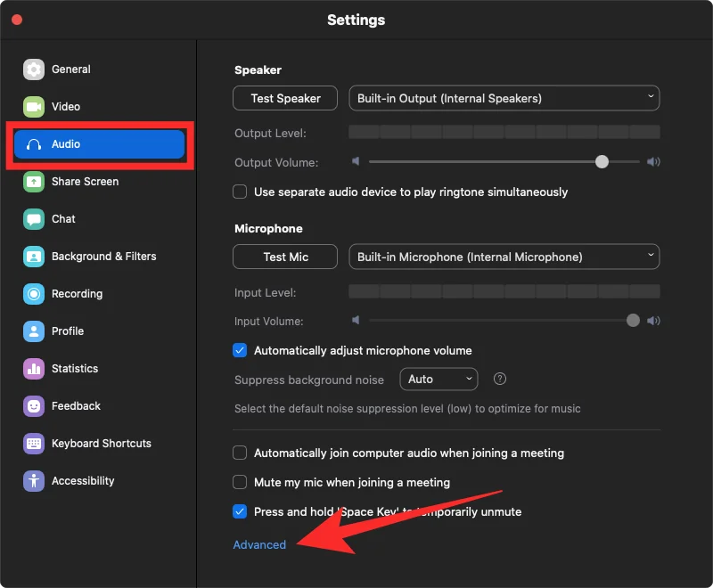Open the Advanced audio settings link
Viewport: 713px width, 588px height.
[x=259, y=544]
